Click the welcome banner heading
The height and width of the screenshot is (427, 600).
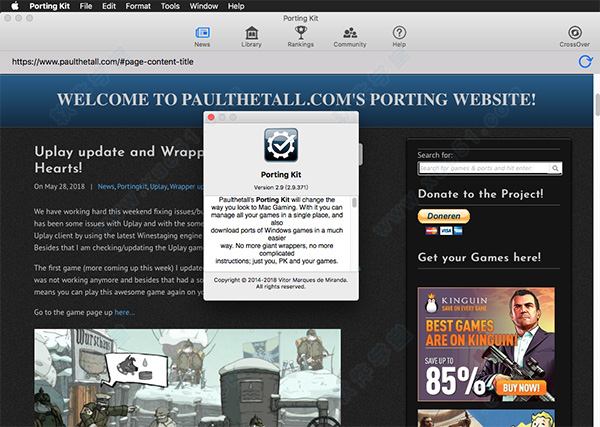click(x=297, y=99)
